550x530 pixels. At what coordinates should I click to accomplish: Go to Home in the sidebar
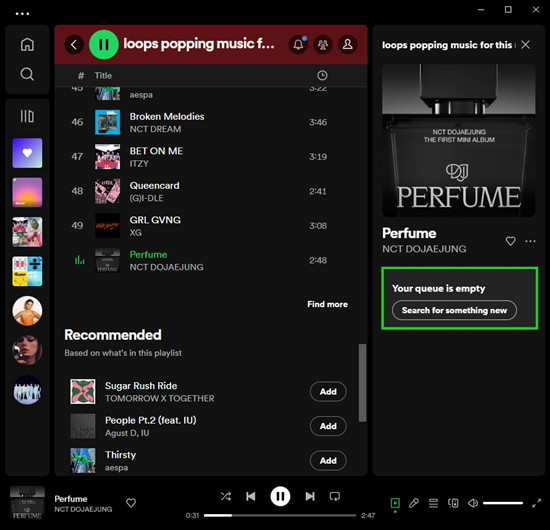tap(27, 45)
